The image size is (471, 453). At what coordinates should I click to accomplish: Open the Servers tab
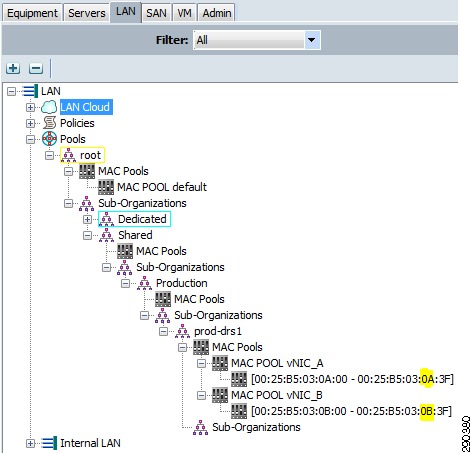87,13
